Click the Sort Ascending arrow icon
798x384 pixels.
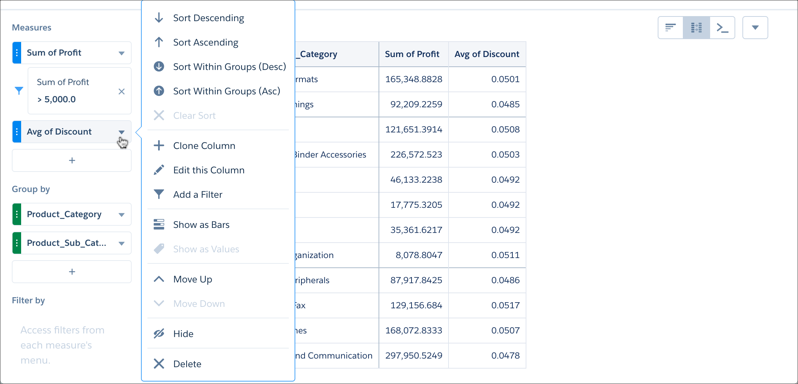coord(159,42)
